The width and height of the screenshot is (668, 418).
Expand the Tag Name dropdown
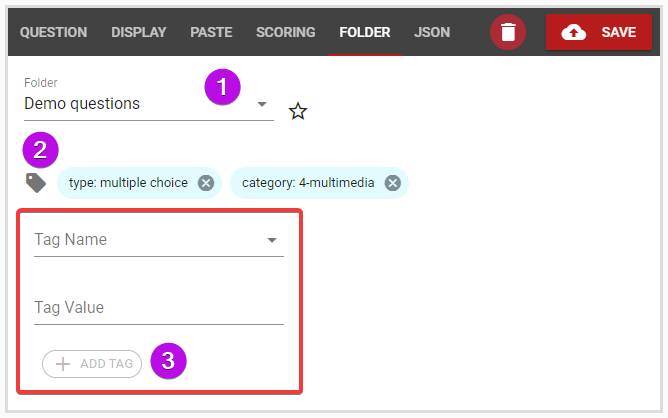click(x=158, y=240)
